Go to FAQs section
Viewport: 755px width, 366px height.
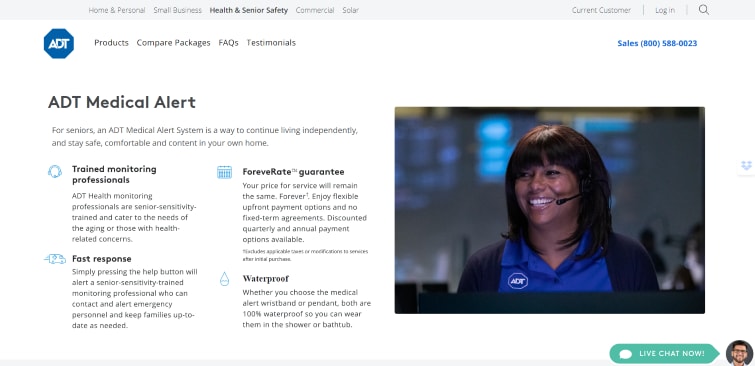click(228, 43)
